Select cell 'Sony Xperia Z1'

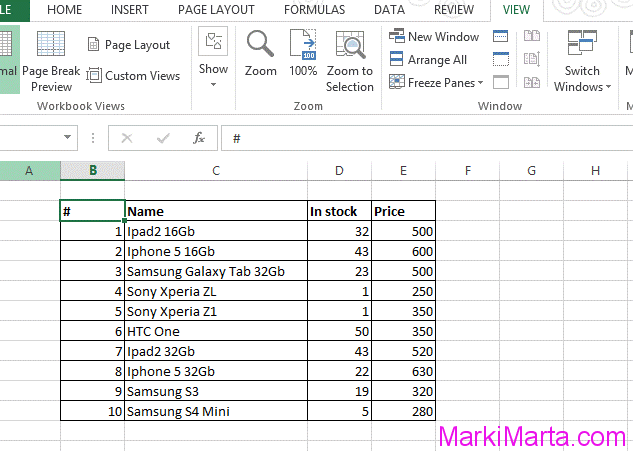(x=216, y=311)
